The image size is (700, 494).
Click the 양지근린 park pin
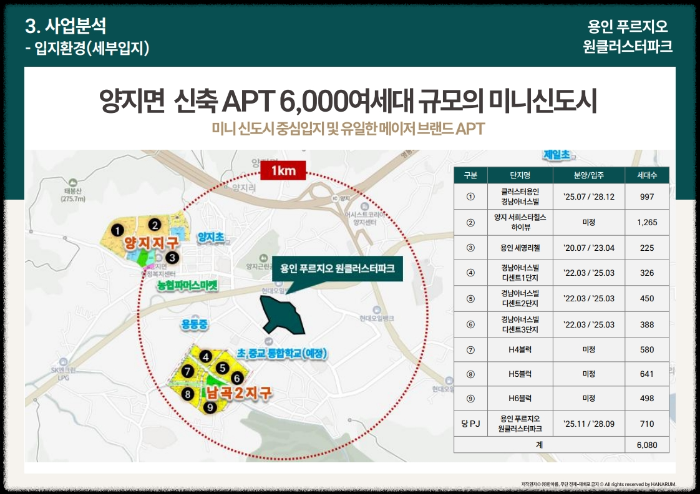tap(263, 258)
